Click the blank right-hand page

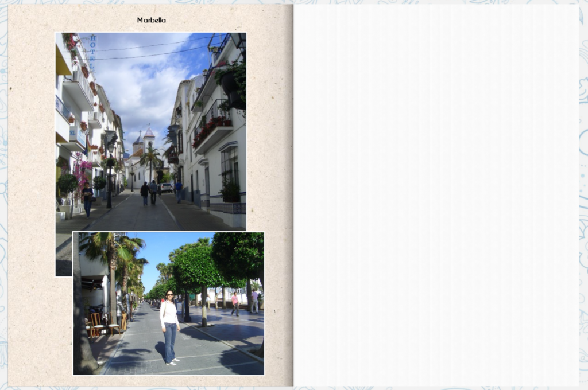coord(436,195)
